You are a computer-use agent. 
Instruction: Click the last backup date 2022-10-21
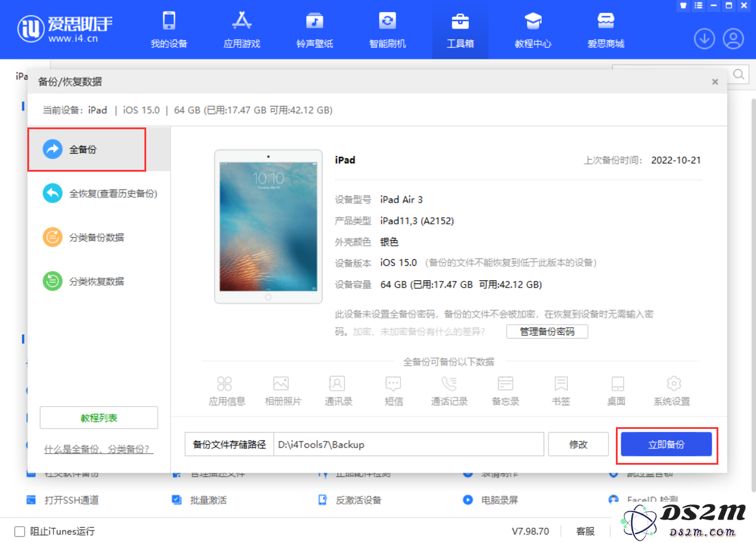click(676, 160)
